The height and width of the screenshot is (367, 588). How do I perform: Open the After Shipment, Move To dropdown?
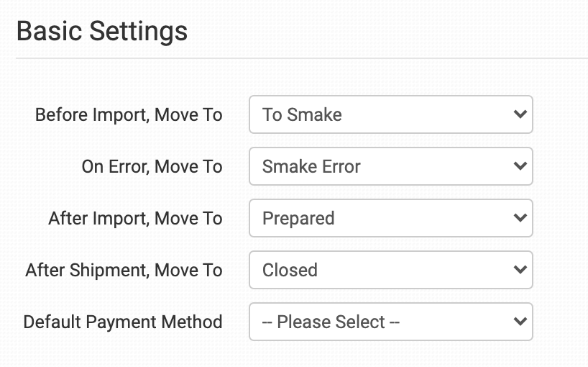[x=390, y=270]
